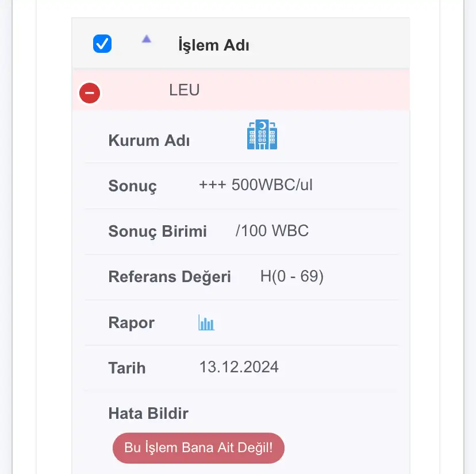Image resolution: width=476 pixels, height=474 pixels.
Task: Click the Sonuç Birimi label
Action: pos(158,231)
